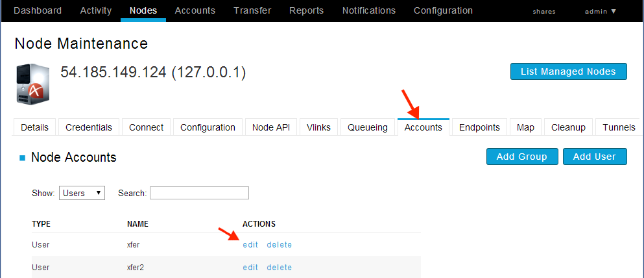
Task: Switch to the Details tab
Action: click(x=34, y=127)
